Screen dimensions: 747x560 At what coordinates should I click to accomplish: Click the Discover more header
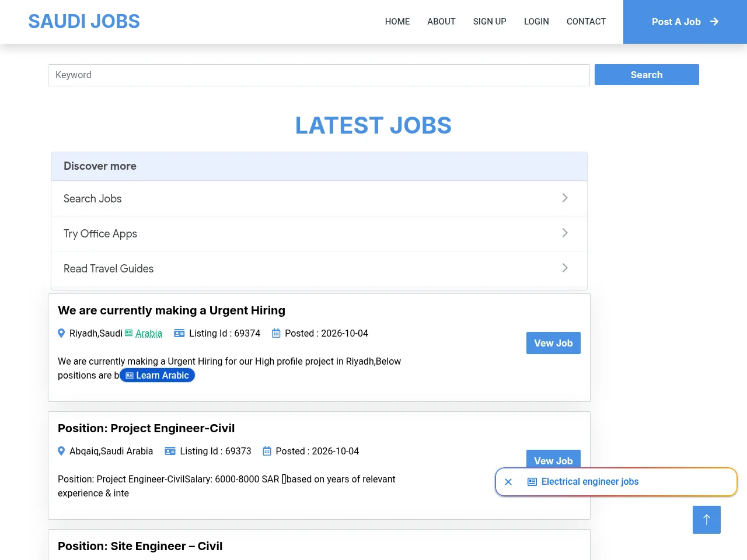tap(319, 166)
